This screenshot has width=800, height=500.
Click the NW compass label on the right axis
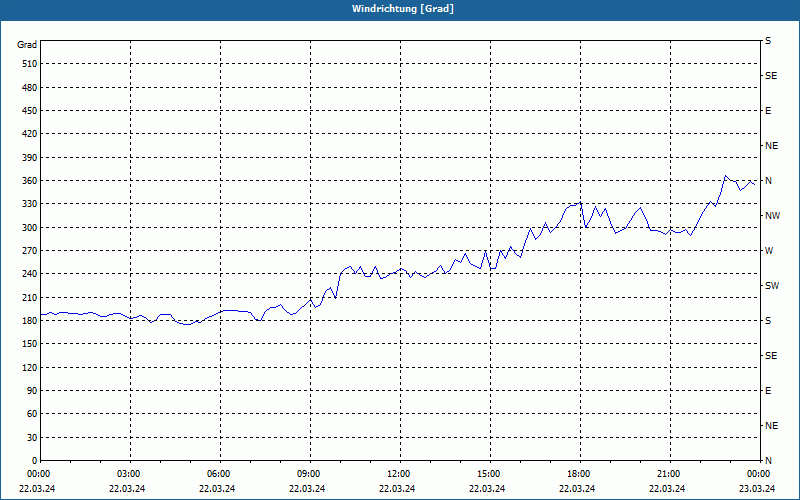[772, 216]
